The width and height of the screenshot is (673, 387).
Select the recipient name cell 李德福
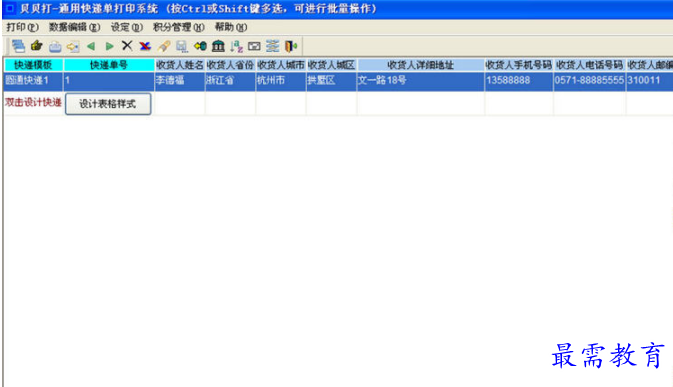[180, 81]
